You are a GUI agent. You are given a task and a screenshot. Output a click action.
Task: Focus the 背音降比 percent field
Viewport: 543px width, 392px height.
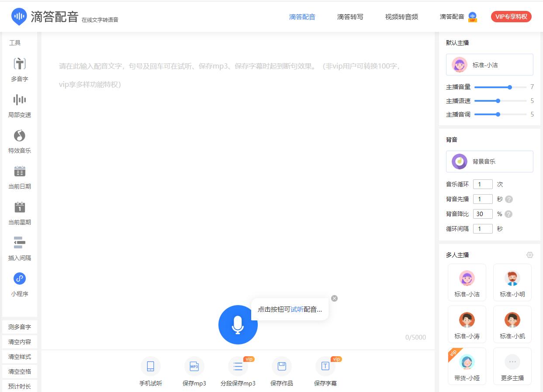483,214
